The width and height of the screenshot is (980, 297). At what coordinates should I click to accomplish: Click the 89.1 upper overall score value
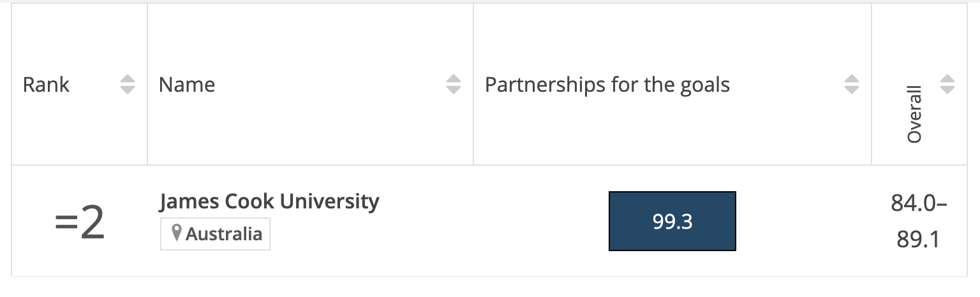click(x=917, y=239)
